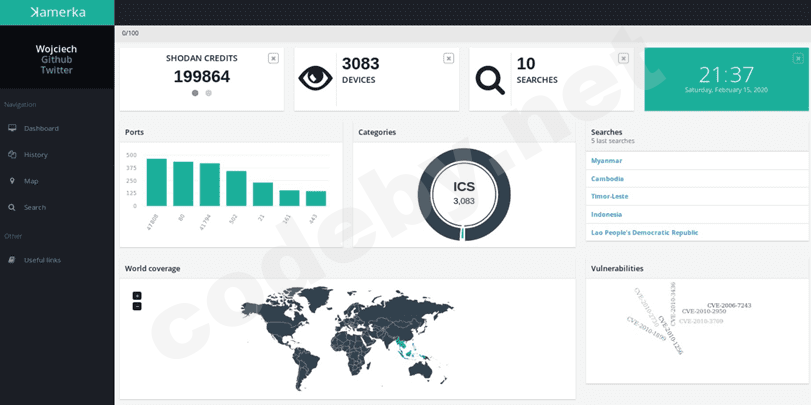Click CVE-2006-7243 in vulnerabilities cloud
The height and width of the screenshot is (405, 811).
(729, 305)
